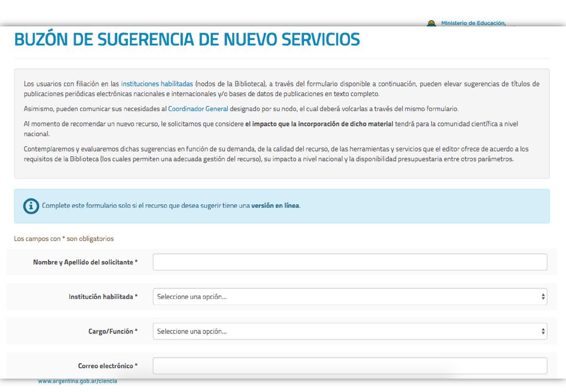This screenshot has width=566, height=392.
Task: Click the Nombre y Apellido input field
Action: pos(350,262)
